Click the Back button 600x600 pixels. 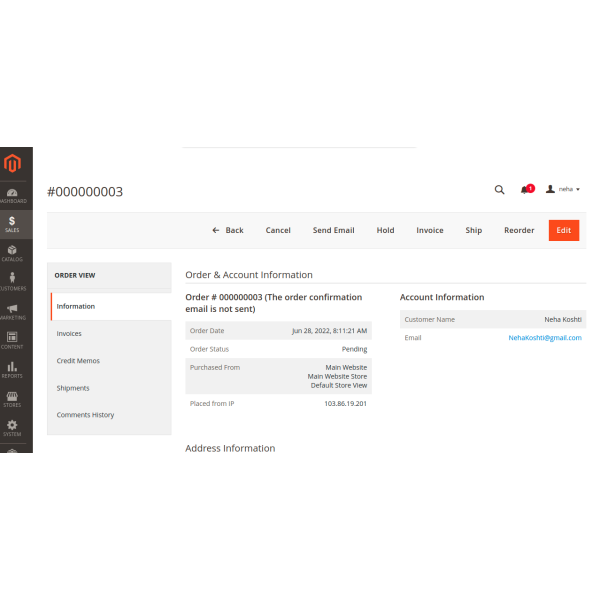(228, 230)
